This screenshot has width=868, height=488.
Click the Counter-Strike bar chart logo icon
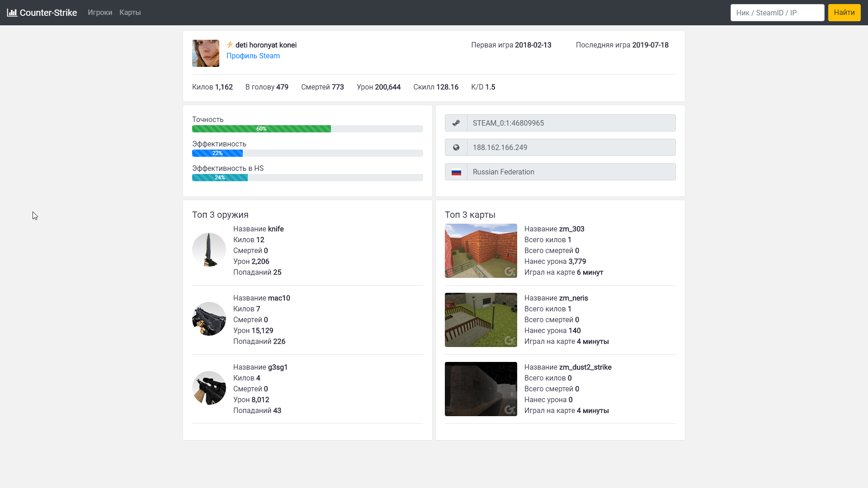(12, 13)
